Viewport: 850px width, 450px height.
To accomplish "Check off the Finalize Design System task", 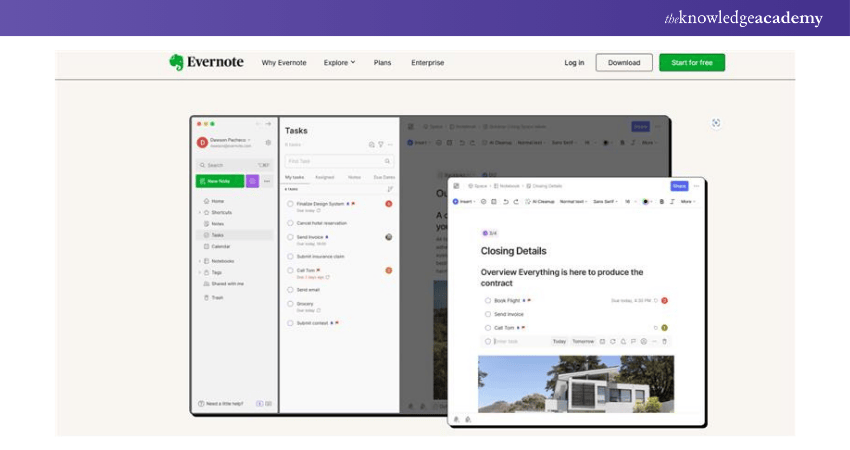I will tap(290, 203).
